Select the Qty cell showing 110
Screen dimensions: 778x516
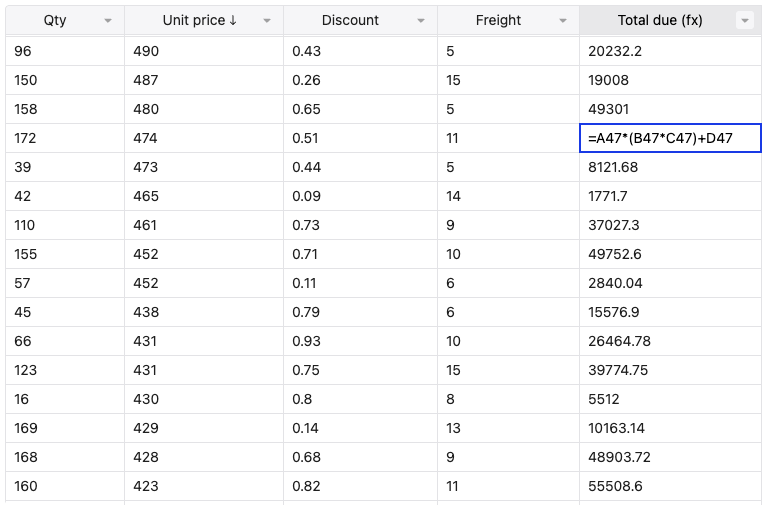point(65,225)
